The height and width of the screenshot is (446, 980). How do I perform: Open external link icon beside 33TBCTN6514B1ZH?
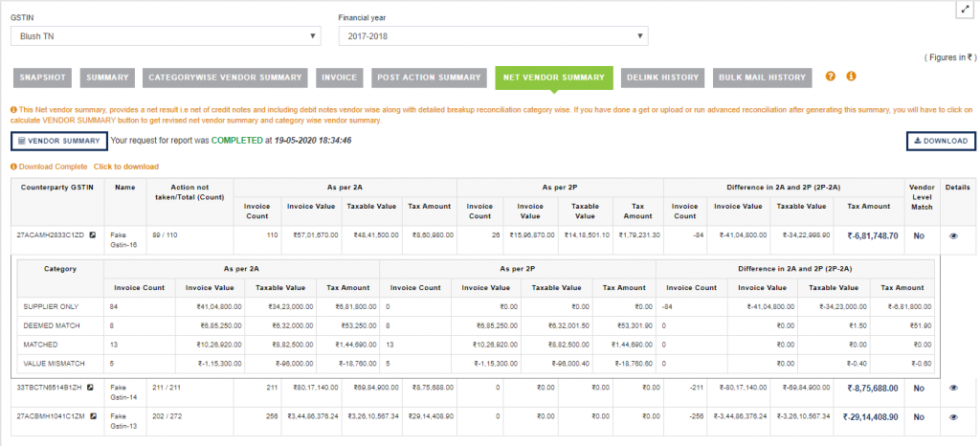point(90,388)
